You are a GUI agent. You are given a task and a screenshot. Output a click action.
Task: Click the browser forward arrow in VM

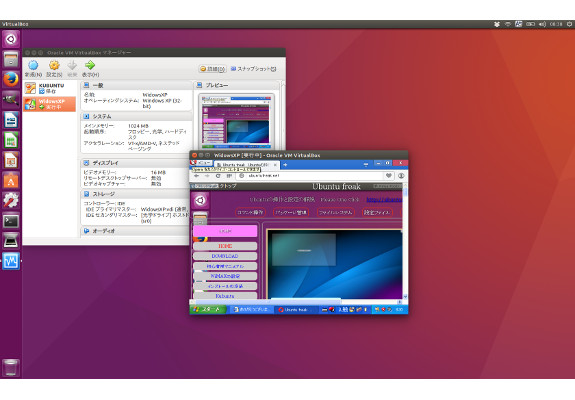pyautogui.click(x=207, y=176)
